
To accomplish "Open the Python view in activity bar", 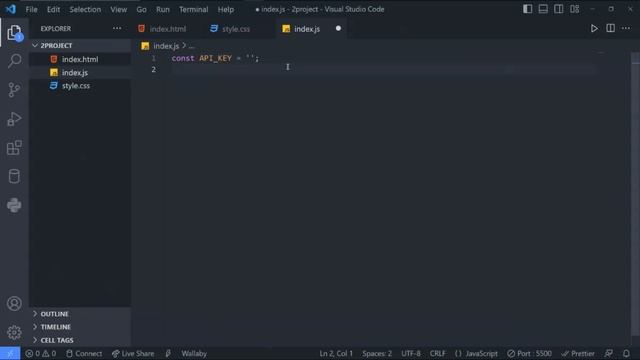I will pos(14,205).
